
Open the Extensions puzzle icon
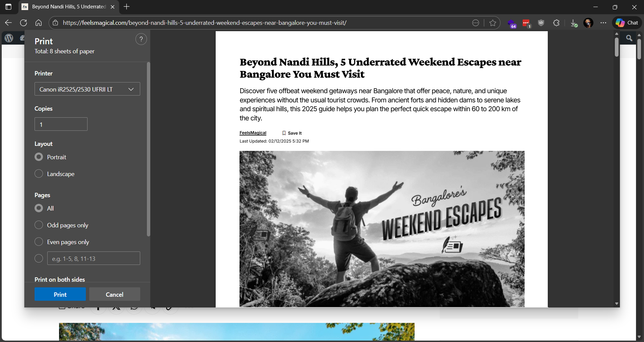point(556,23)
